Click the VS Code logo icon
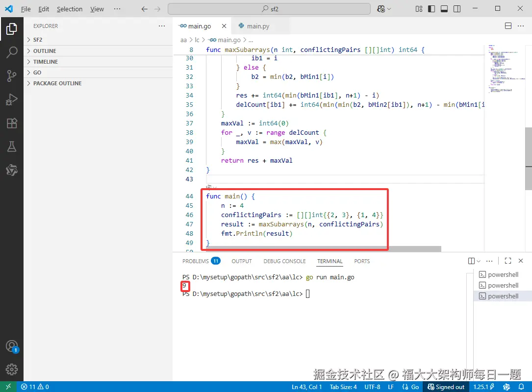 coord(9,9)
